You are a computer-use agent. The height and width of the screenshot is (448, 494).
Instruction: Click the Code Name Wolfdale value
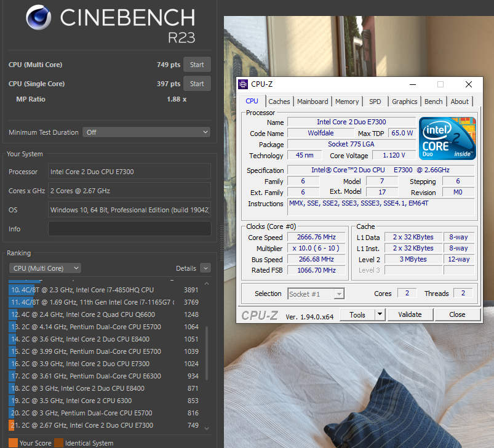point(321,133)
